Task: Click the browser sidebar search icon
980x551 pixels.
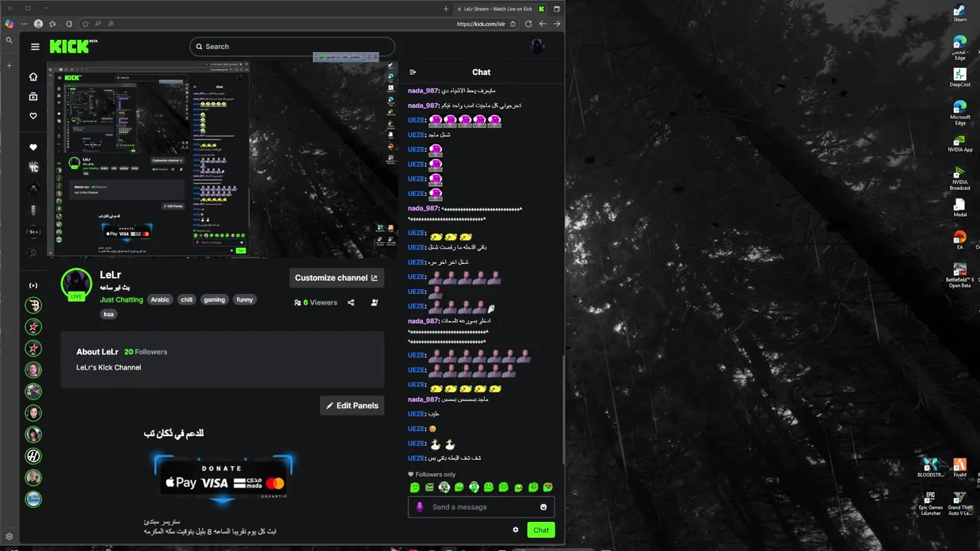Action: (x=9, y=41)
